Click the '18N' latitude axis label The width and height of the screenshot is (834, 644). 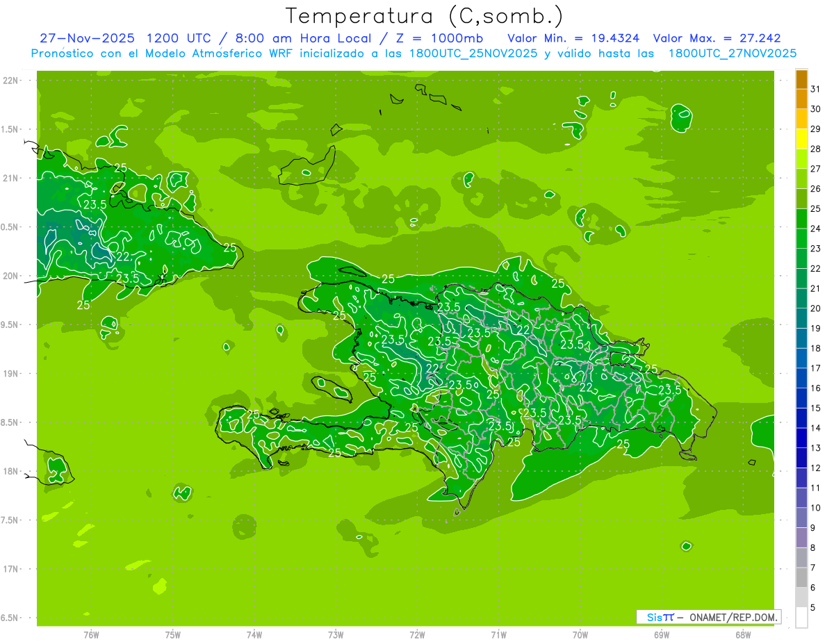tap(10, 472)
